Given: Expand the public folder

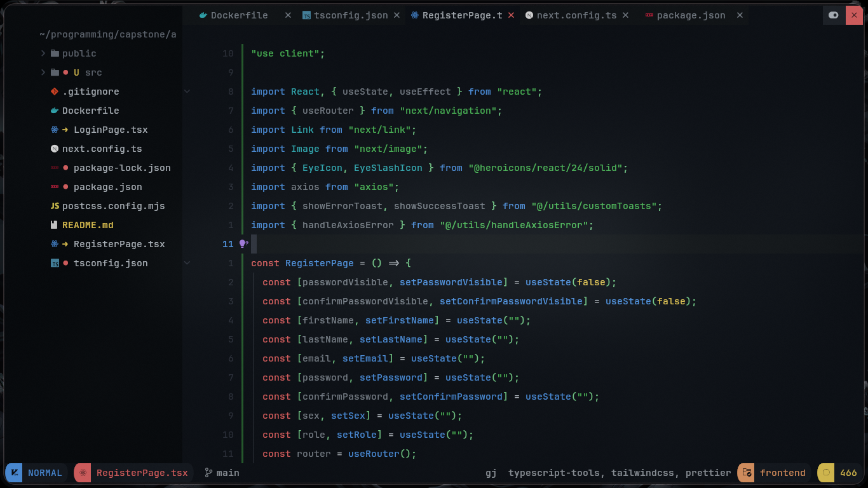Looking at the screenshot, I should coord(43,53).
